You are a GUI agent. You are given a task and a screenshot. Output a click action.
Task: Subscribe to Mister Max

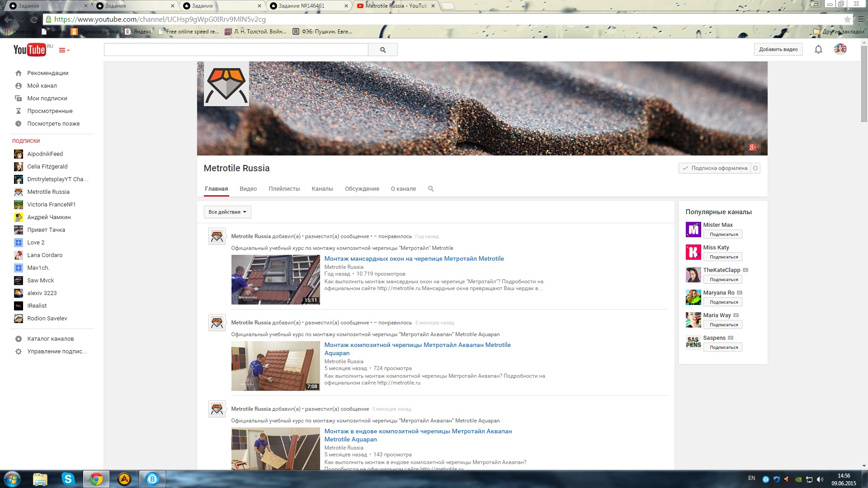pyautogui.click(x=723, y=235)
